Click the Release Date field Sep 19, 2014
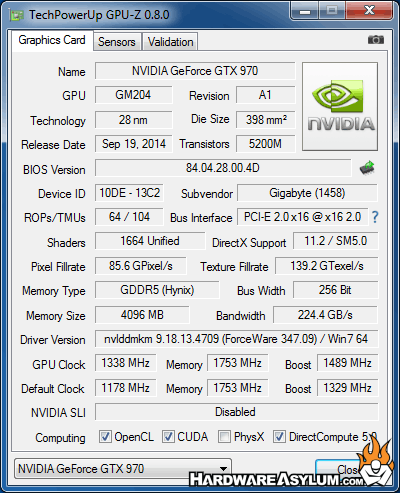The width and height of the screenshot is (400, 493). point(133,144)
